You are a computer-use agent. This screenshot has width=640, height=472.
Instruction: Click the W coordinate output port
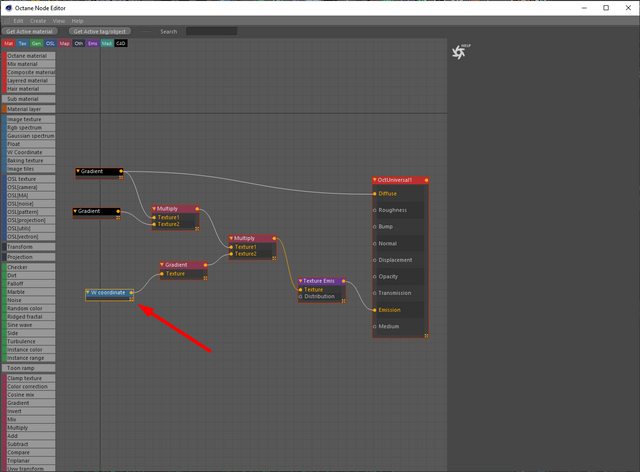coord(131,293)
